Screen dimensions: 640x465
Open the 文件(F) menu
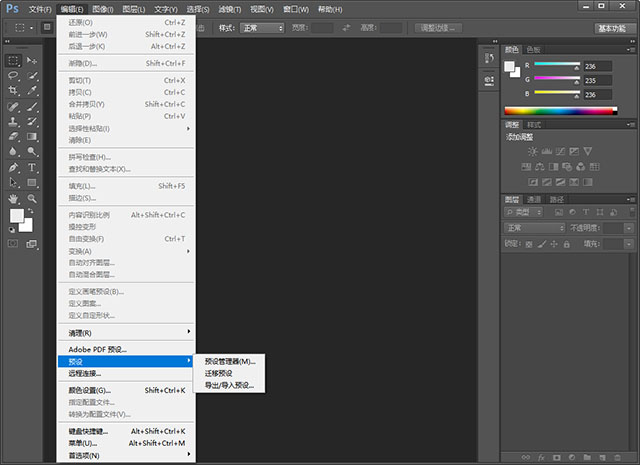[x=40, y=9]
